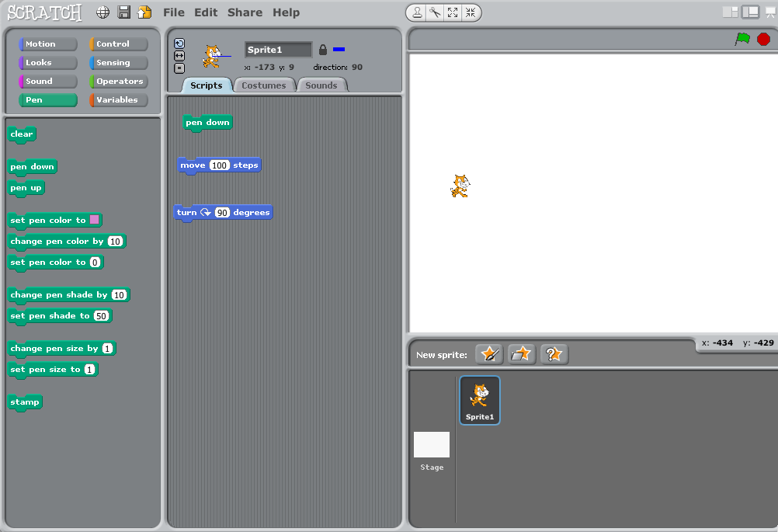This screenshot has width=778, height=532.
Task: Click the pink swatch in set pen color block
Action: [x=95, y=220]
